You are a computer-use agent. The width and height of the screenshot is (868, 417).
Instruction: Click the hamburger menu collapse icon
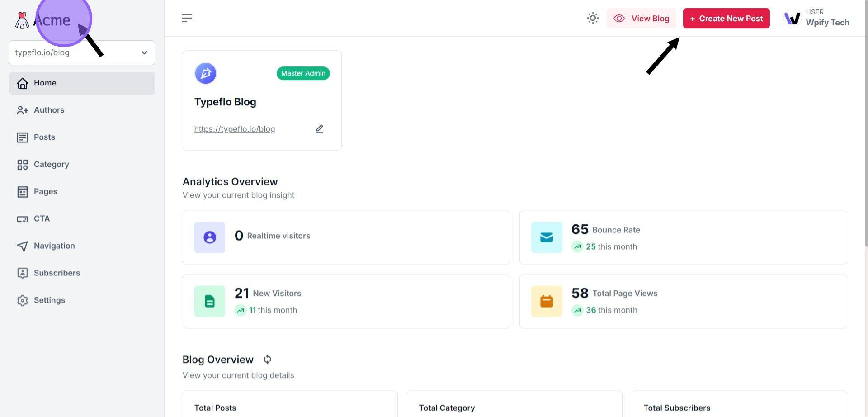[187, 18]
